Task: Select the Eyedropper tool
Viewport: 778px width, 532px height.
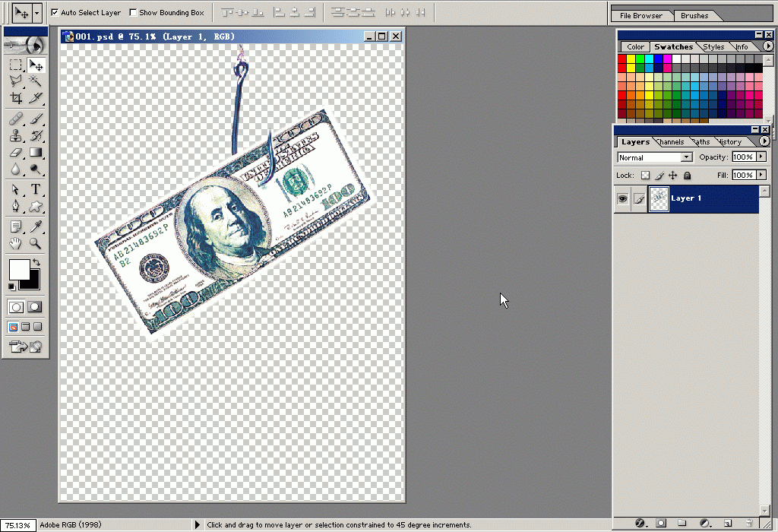Action: click(36, 226)
